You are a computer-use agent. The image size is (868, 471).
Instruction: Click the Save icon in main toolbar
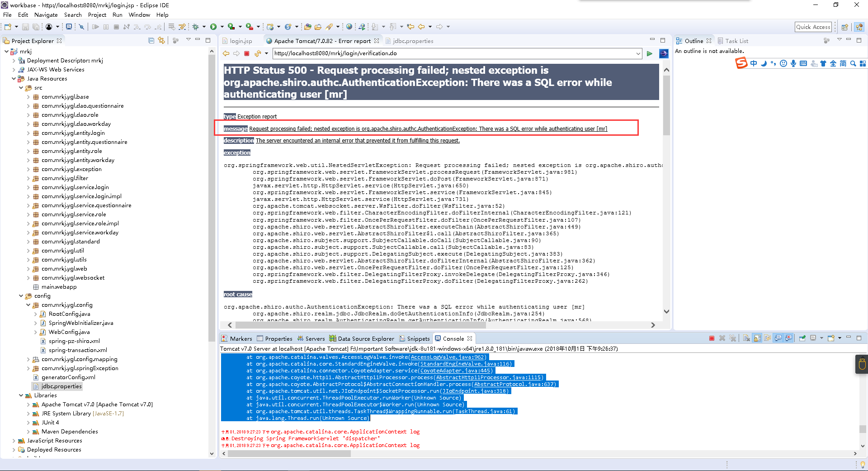click(x=25, y=27)
